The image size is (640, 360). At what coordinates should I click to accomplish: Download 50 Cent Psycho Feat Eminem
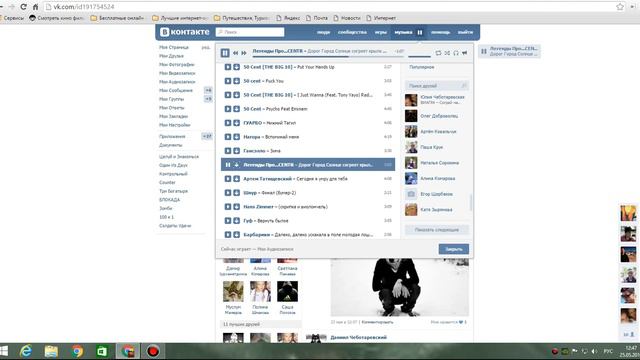tap(236, 109)
